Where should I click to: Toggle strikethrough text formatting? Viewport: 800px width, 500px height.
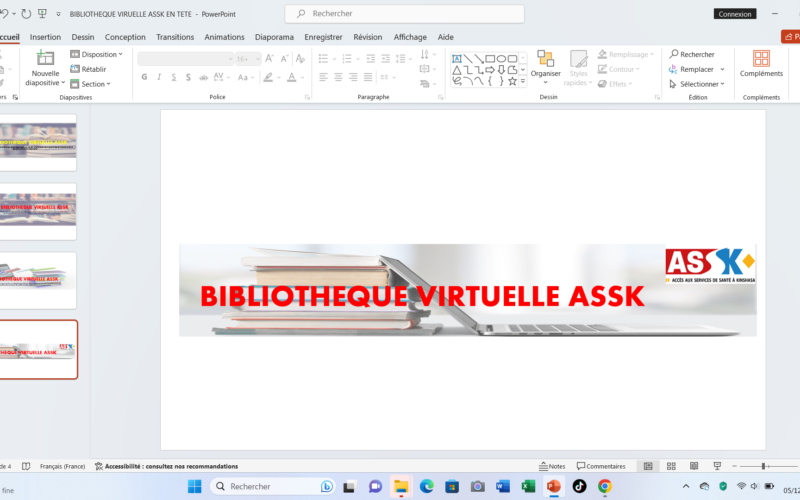[x=203, y=77]
